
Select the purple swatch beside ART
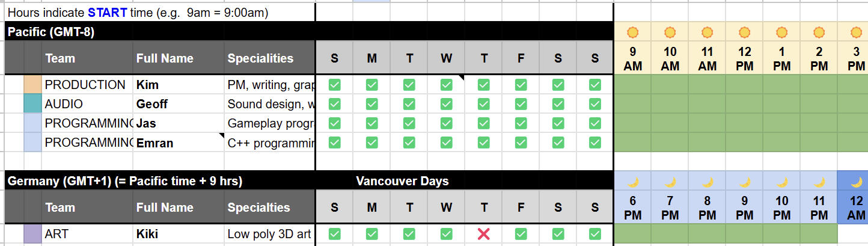pos(32,234)
